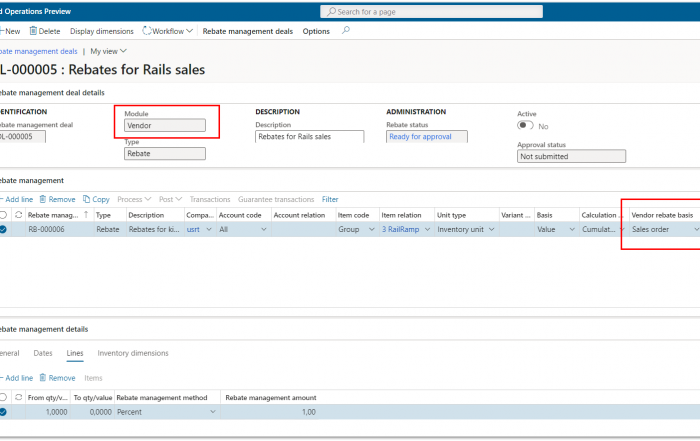Viewport: 700px width, 441px height.
Task: Uncheck the row checkbox for the Percent line
Action: click(3, 412)
